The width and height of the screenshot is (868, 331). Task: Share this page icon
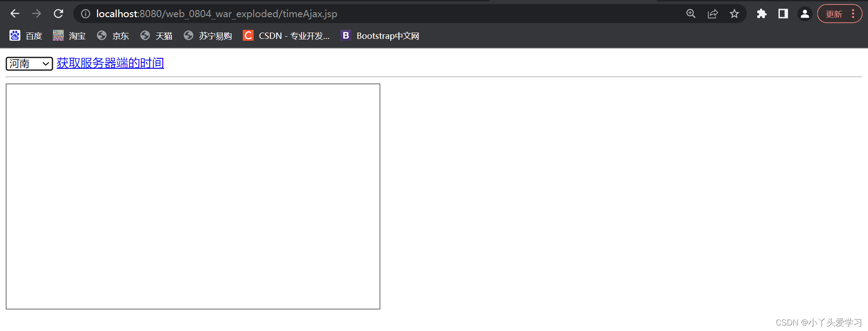click(712, 14)
